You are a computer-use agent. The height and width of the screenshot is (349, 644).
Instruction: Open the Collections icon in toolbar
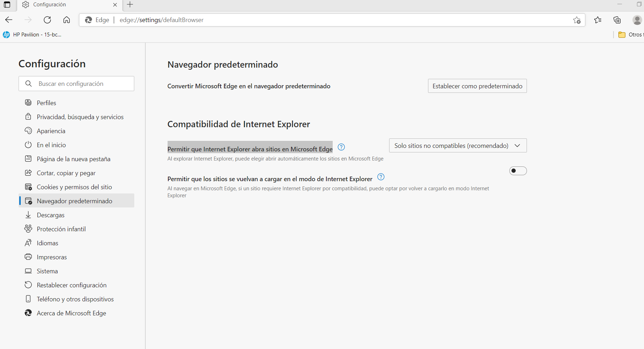[x=617, y=20]
